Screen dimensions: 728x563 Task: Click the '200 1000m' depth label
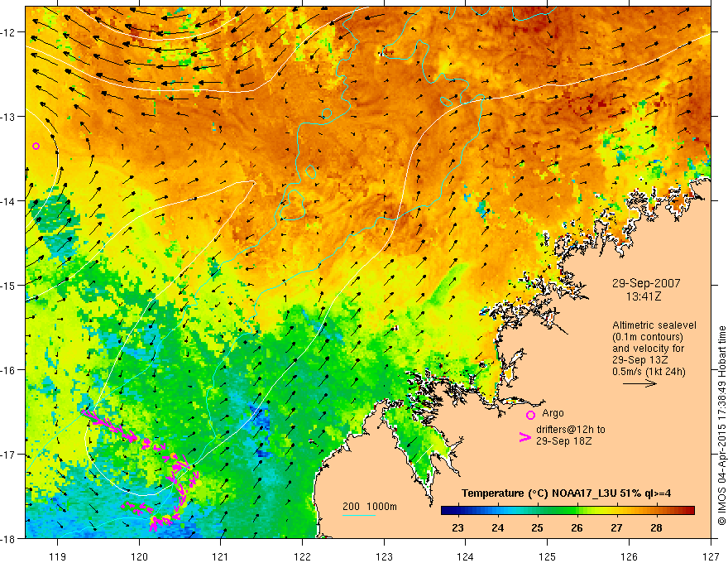pos(370,507)
